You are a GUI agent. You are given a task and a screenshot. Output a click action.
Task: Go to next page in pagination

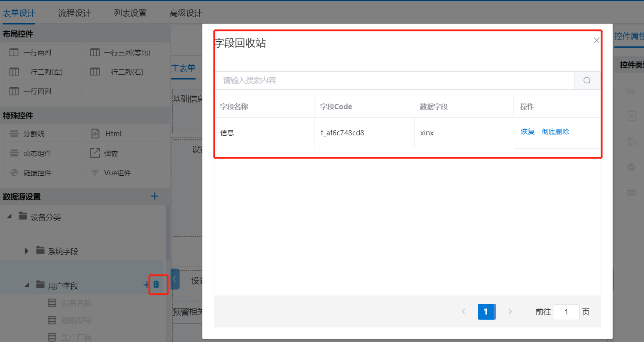pyautogui.click(x=510, y=311)
